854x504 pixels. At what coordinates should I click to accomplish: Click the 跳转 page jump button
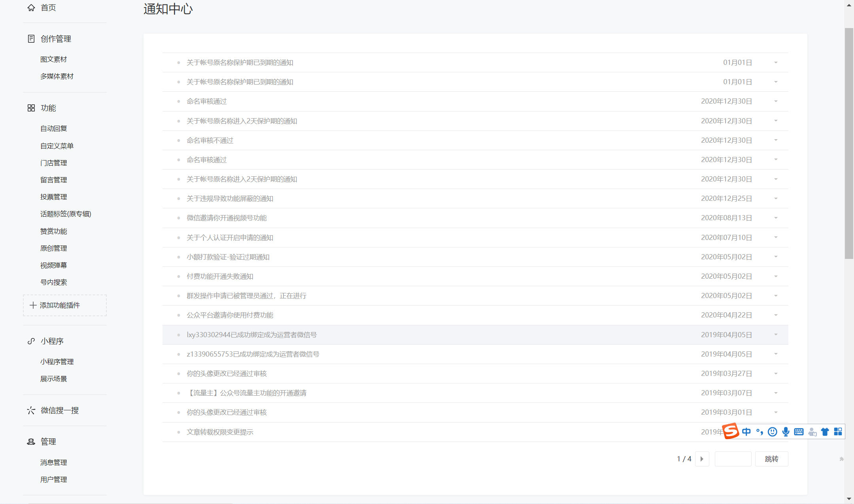tap(771, 459)
